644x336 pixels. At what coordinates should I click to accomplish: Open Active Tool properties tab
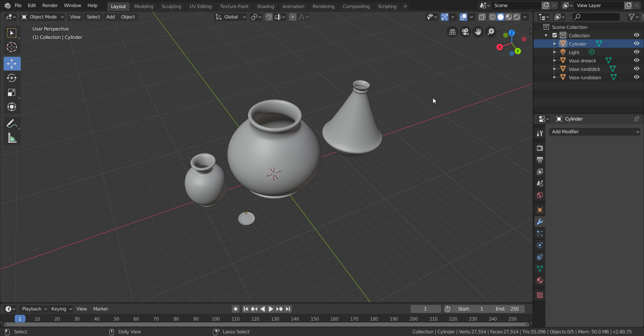540,134
